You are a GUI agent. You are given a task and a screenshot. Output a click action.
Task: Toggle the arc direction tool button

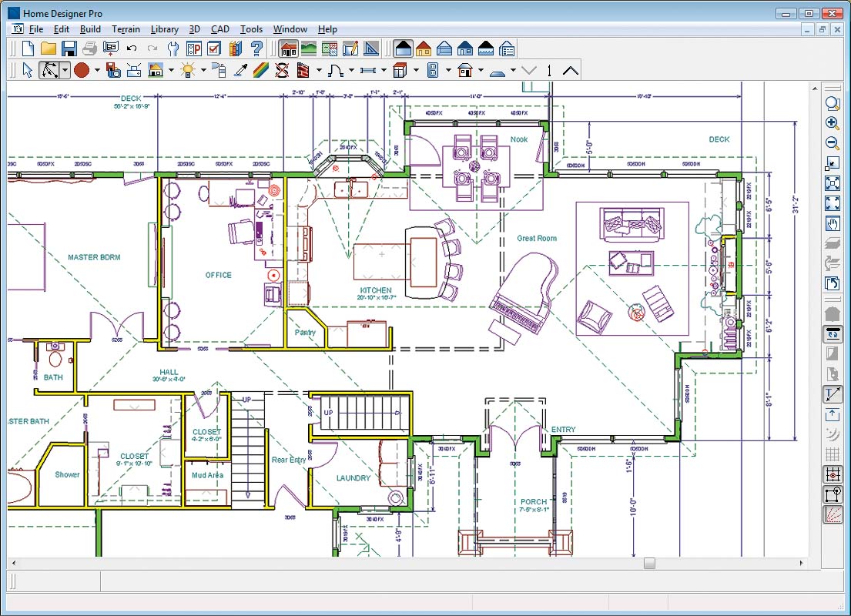point(49,70)
